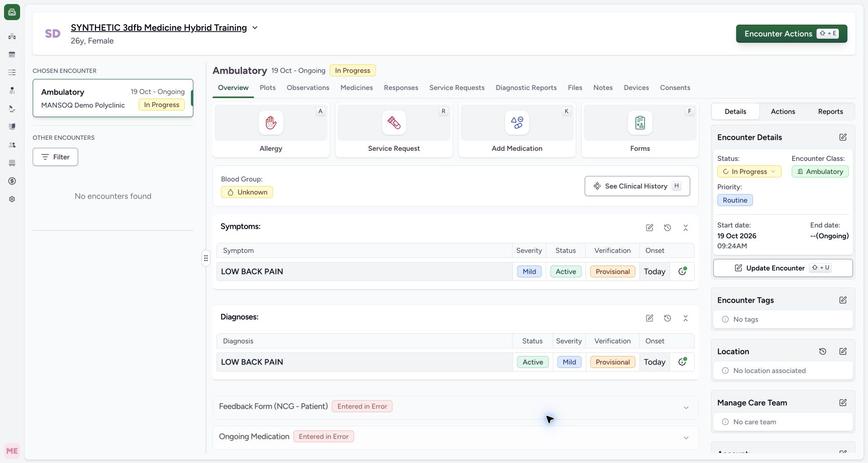The image size is (868, 463).
Task: Grab the panel divider handle
Action: (x=206, y=258)
